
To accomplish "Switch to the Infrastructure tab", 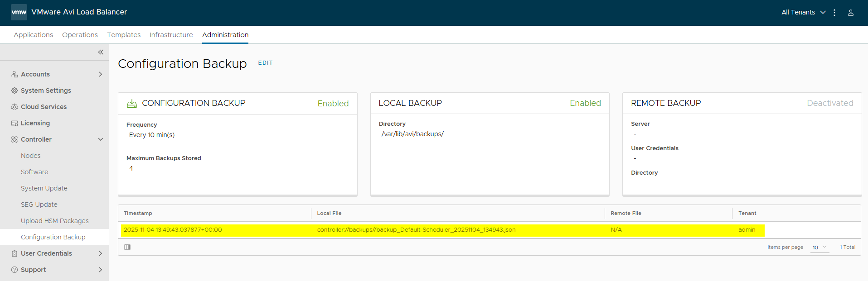I will (x=171, y=35).
